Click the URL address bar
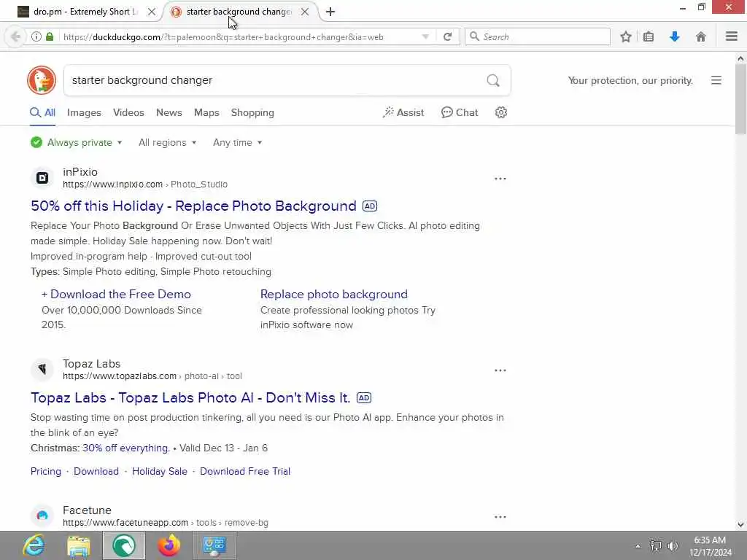Screen dimensions: 747x560 coord(241,36)
